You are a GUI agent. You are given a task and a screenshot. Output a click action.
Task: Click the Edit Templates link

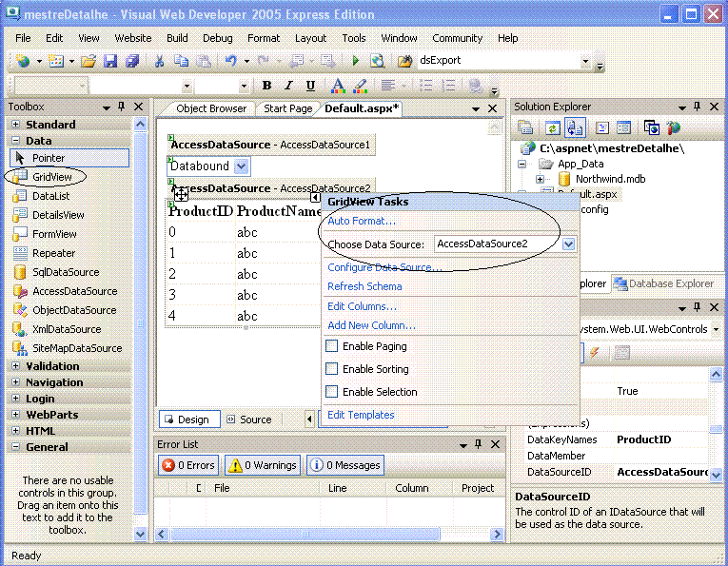tap(362, 415)
